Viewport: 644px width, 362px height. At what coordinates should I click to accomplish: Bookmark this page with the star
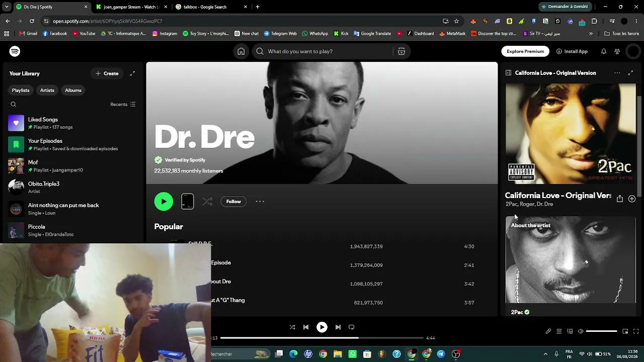click(456, 21)
